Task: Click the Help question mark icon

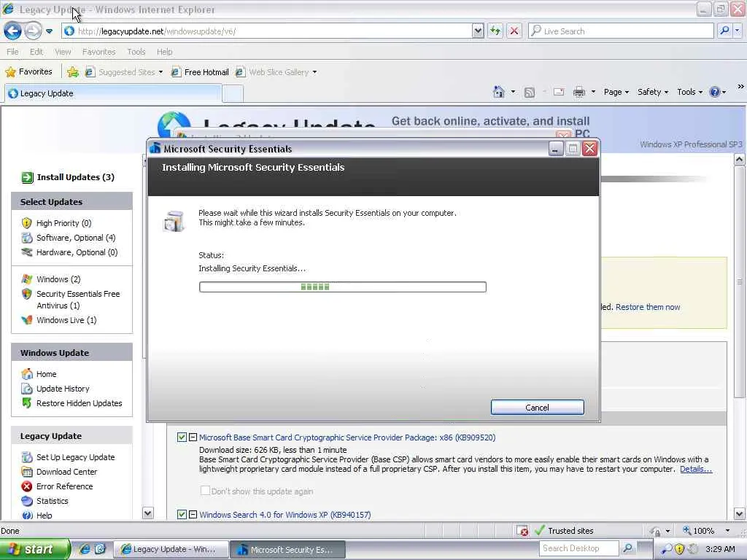Action: coord(715,92)
